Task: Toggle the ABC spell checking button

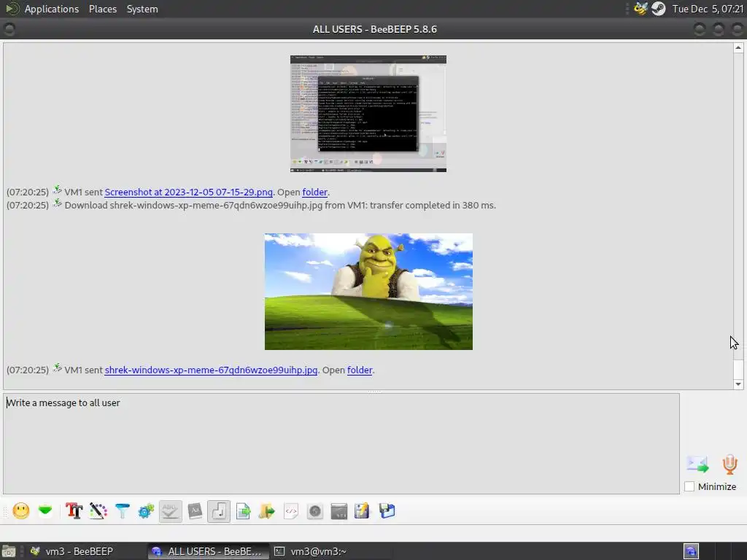Action: click(170, 511)
